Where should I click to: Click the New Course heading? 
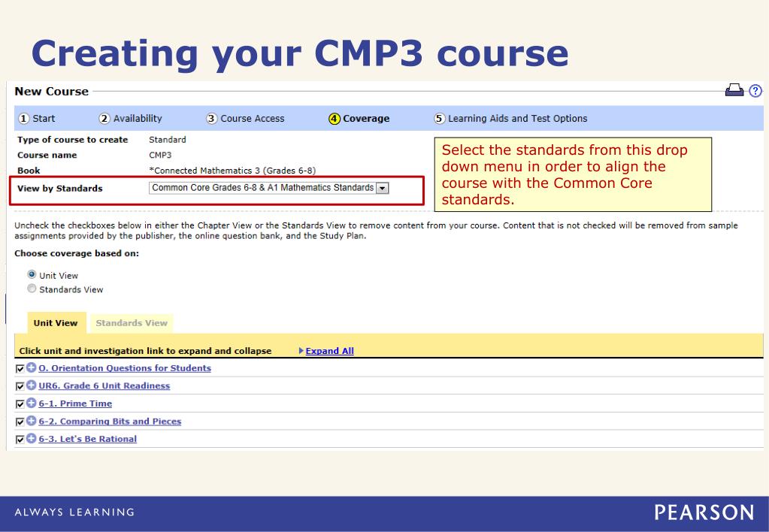(x=52, y=91)
